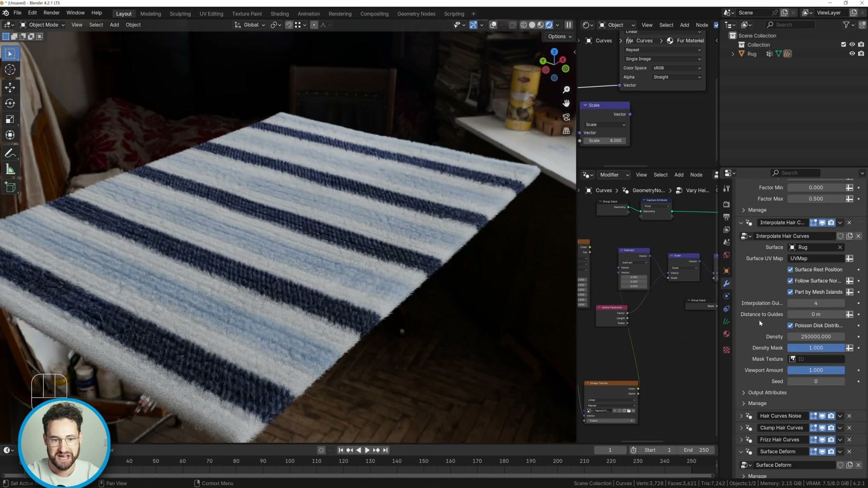Viewport: 868px width, 488px height.
Task: Select the Rotate tool
Action: [x=10, y=103]
